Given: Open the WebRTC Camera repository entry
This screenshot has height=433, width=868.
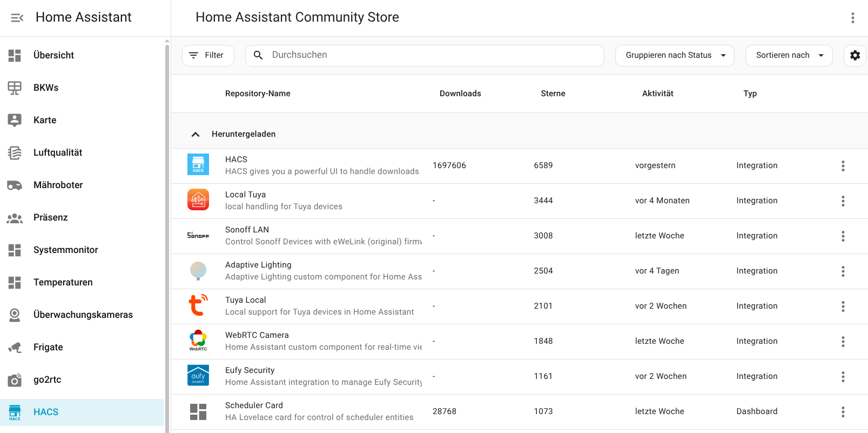Looking at the screenshot, I should [520, 342].
